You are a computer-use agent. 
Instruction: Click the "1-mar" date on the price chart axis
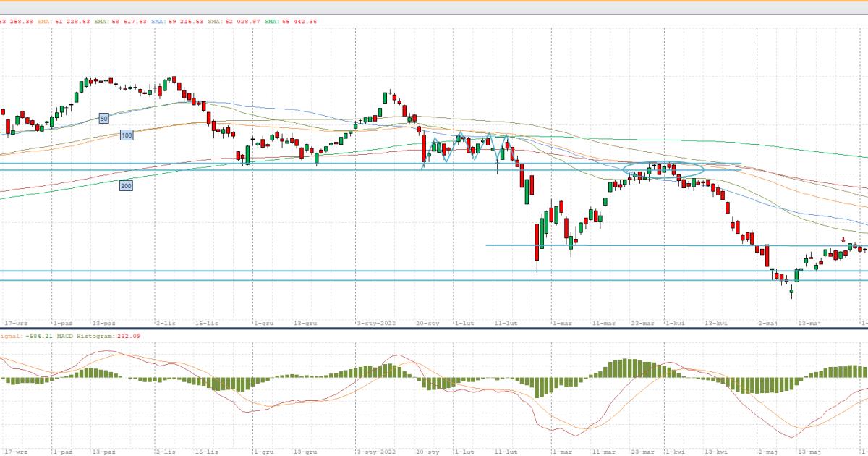click(x=562, y=324)
